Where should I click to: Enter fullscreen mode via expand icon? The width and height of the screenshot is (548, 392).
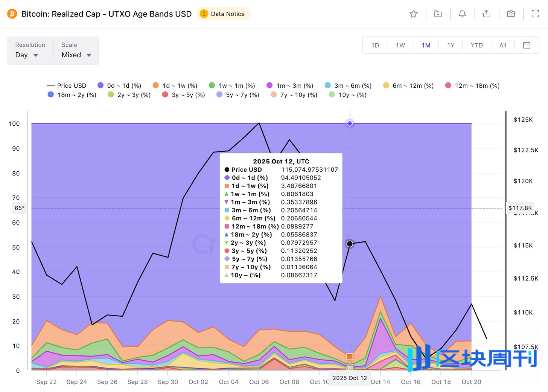pyautogui.click(x=535, y=14)
